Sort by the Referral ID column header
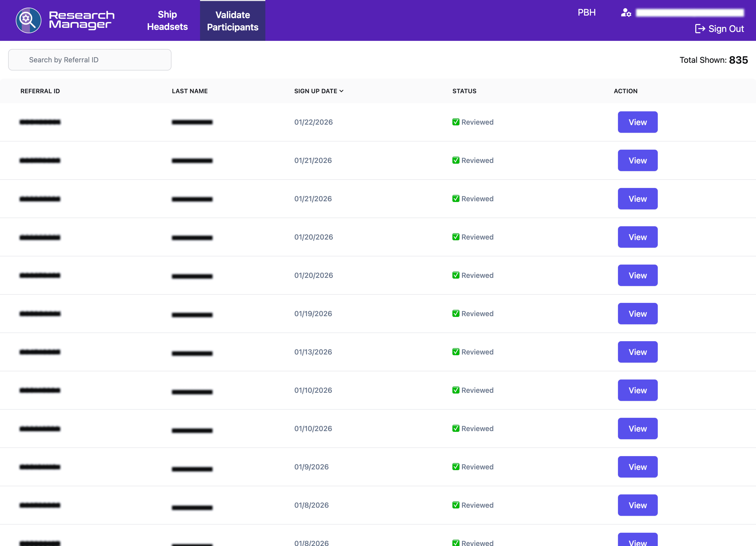 (x=40, y=91)
